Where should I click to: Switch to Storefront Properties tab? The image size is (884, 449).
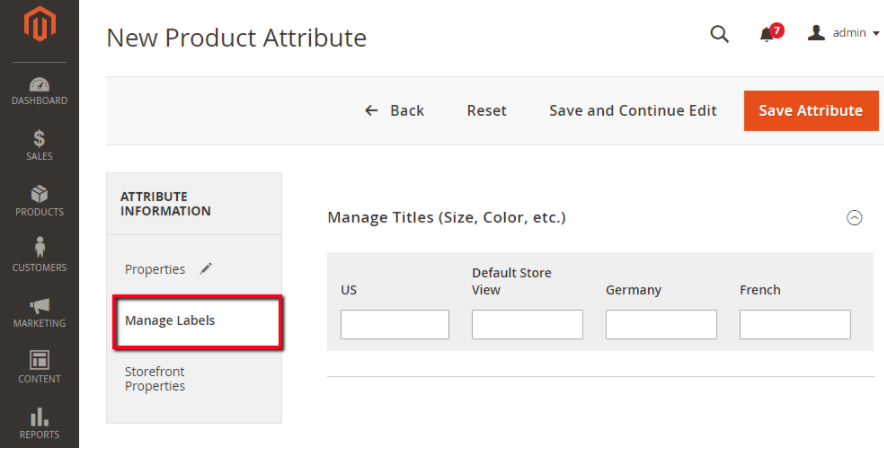155,379
